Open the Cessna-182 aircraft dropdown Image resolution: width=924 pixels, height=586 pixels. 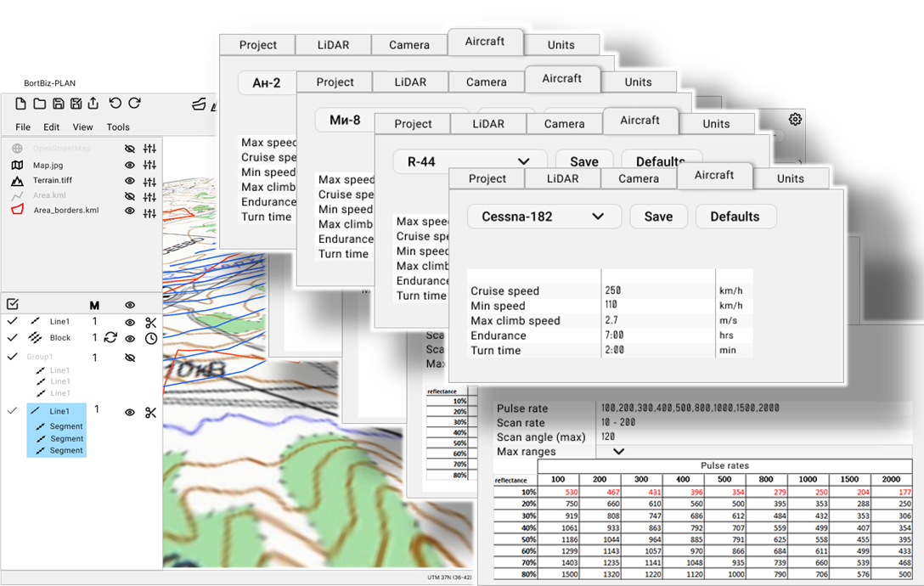point(544,217)
